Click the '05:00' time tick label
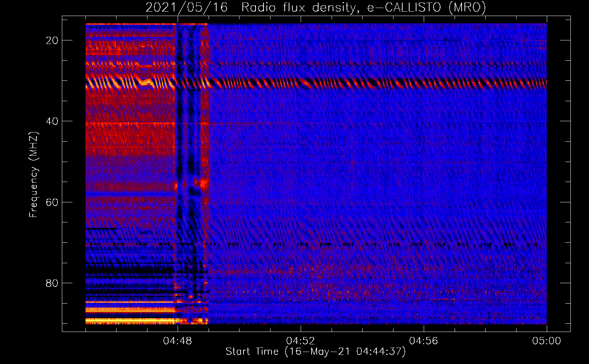Screen dimensions: 589x364 click(547, 341)
